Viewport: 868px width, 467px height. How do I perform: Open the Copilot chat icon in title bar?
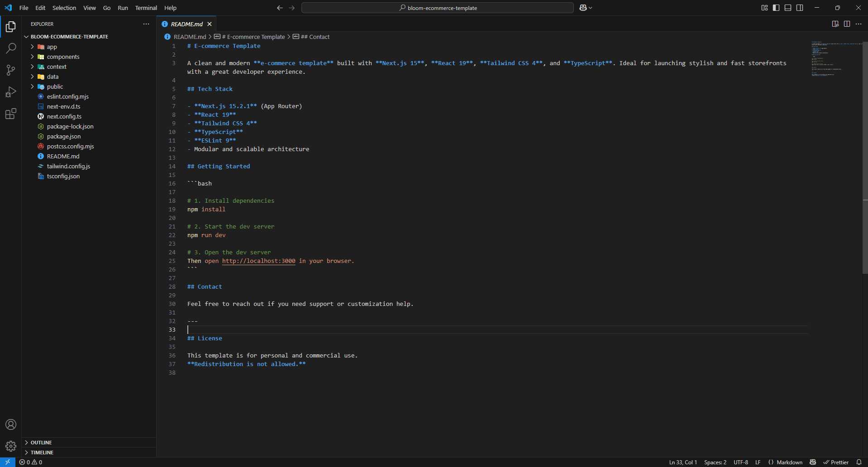(x=583, y=8)
